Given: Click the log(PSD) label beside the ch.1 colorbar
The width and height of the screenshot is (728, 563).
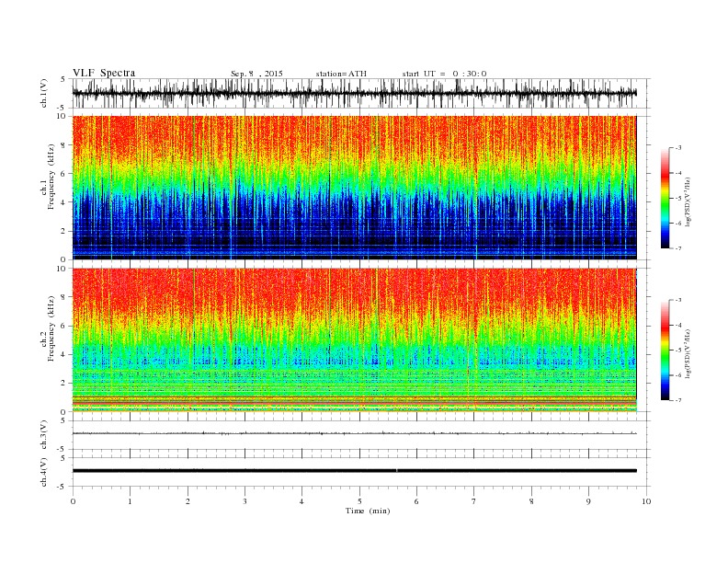Looking at the screenshot, I should [x=688, y=201].
